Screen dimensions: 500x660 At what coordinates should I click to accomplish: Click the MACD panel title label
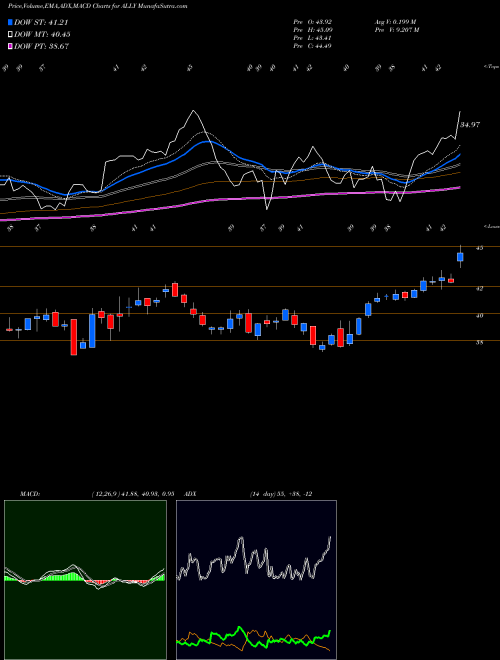point(29,494)
